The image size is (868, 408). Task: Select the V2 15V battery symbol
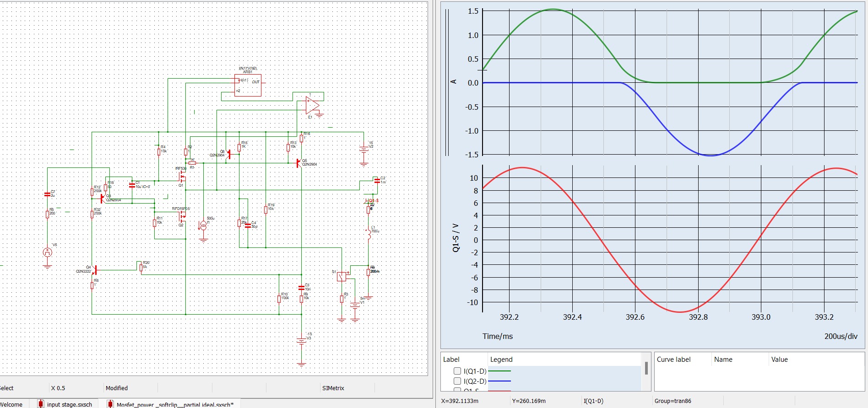coord(364,149)
